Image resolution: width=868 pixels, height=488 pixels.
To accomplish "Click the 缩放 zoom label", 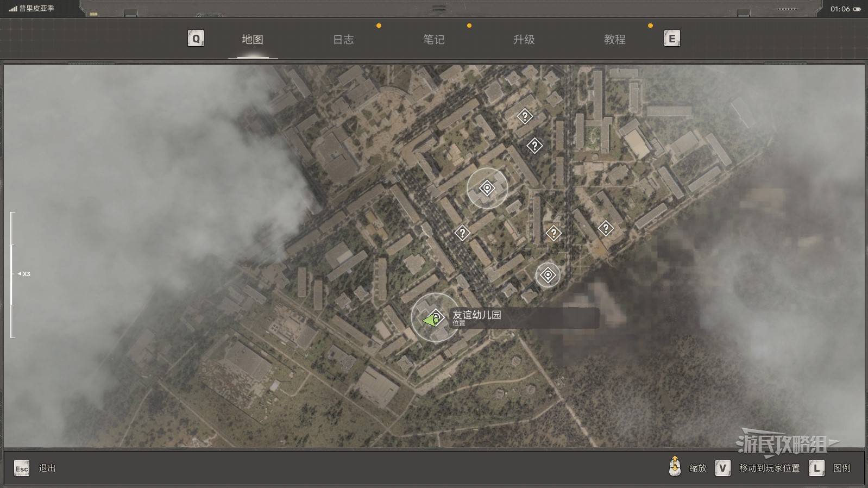I will tap(698, 468).
